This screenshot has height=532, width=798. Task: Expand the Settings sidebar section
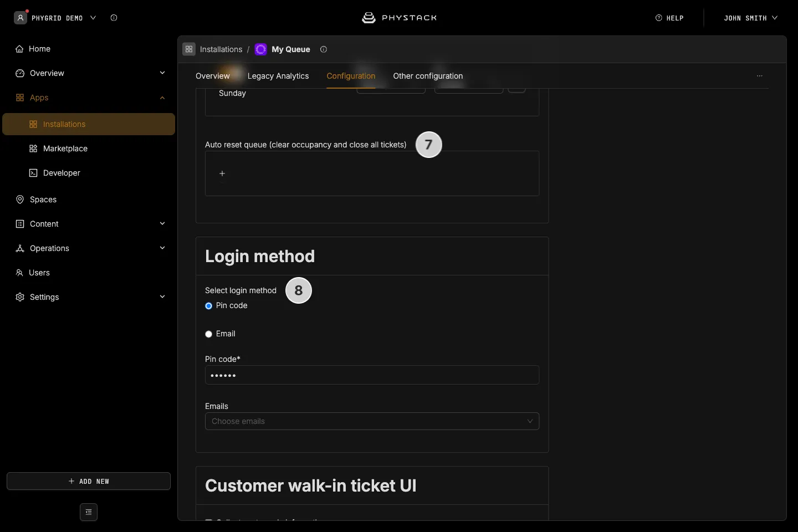click(x=162, y=297)
